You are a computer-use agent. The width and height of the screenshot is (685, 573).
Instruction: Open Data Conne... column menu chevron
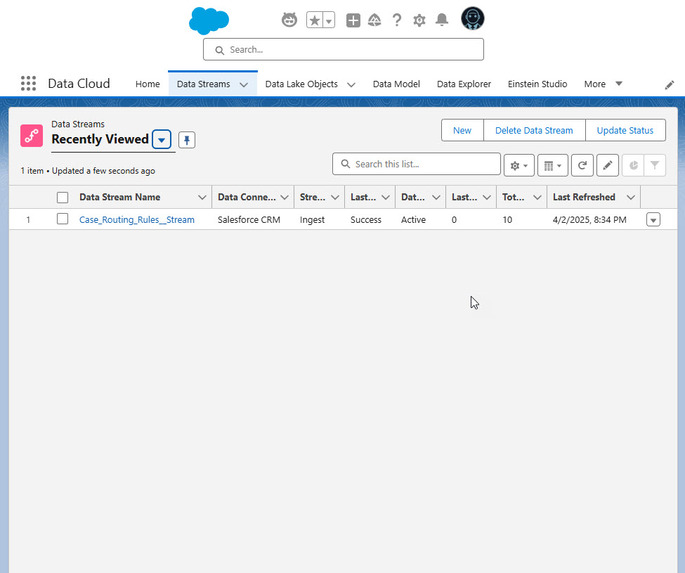(x=284, y=197)
